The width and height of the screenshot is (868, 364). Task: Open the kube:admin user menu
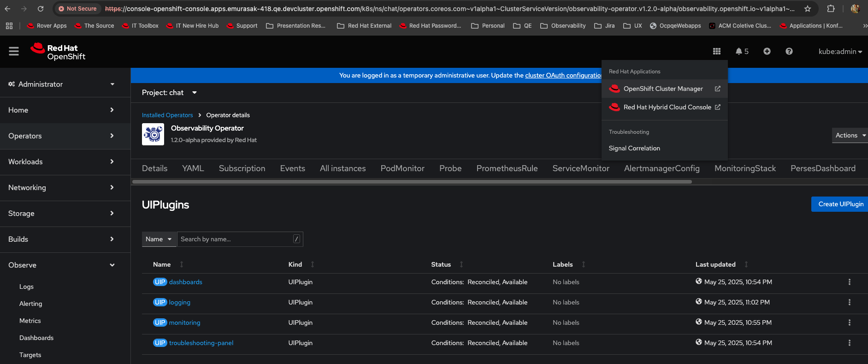840,51
